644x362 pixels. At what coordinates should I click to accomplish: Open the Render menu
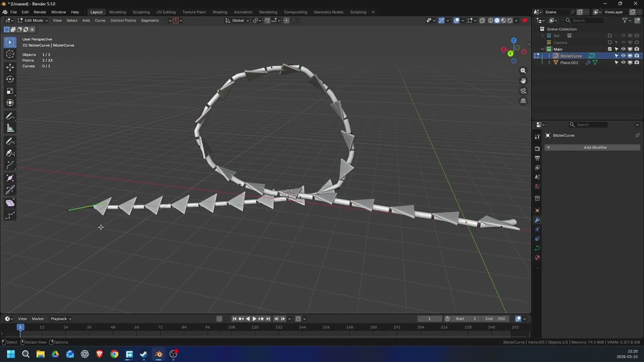(x=40, y=12)
